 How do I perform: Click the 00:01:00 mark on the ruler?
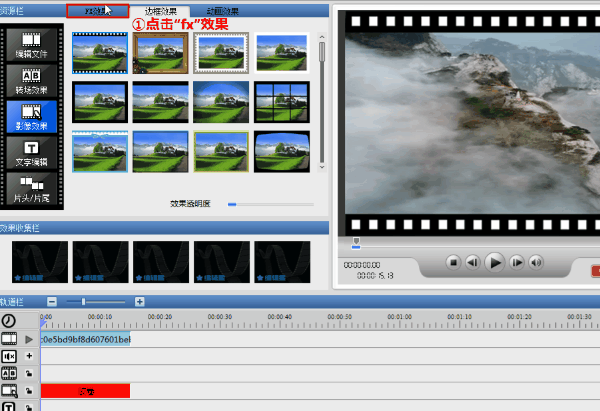pyautogui.click(x=399, y=317)
